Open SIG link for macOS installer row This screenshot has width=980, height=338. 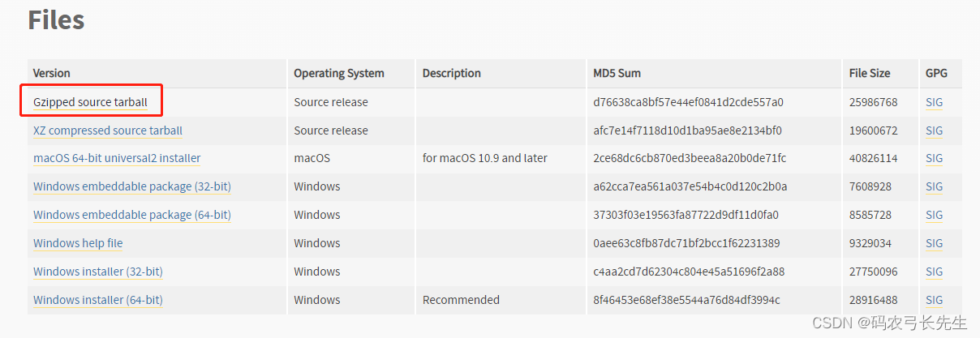(x=934, y=158)
